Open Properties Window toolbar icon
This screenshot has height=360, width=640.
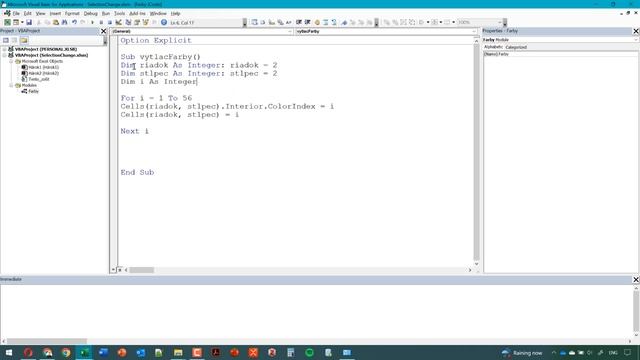coord(137,22)
